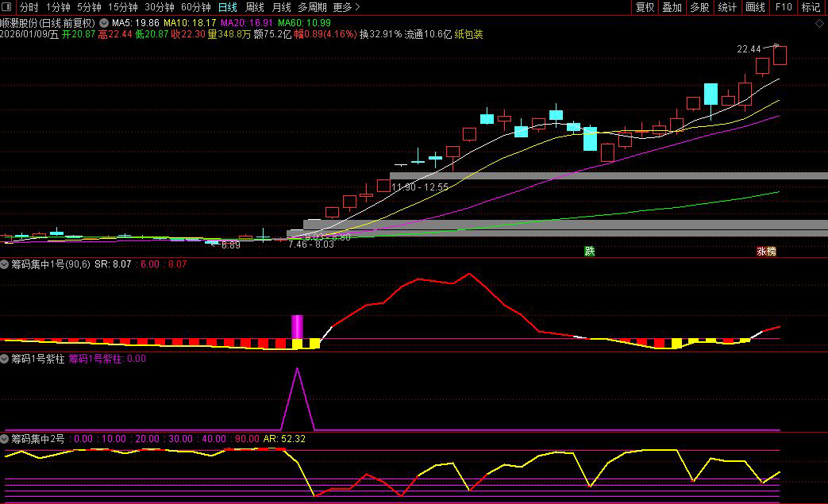
Task: Click the green 跌 marker on chart
Action: click(x=589, y=252)
